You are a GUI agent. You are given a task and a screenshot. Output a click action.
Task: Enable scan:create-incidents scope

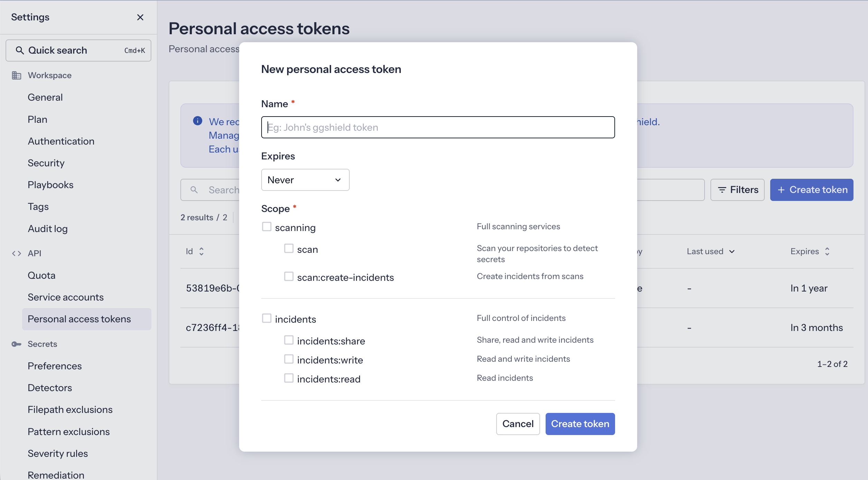289,277
